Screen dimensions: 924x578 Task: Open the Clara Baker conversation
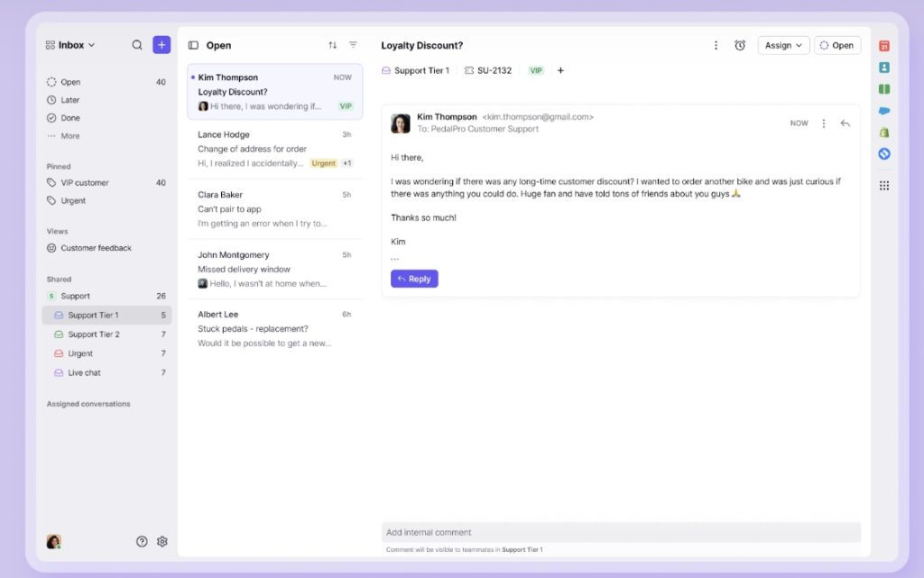[271, 209]
